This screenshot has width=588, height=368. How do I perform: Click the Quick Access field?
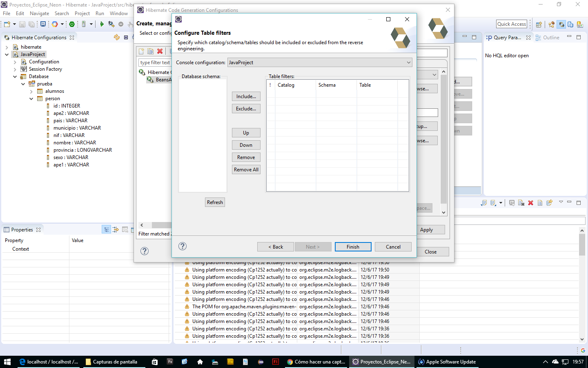pyautogui.click(x=512, y=24)
